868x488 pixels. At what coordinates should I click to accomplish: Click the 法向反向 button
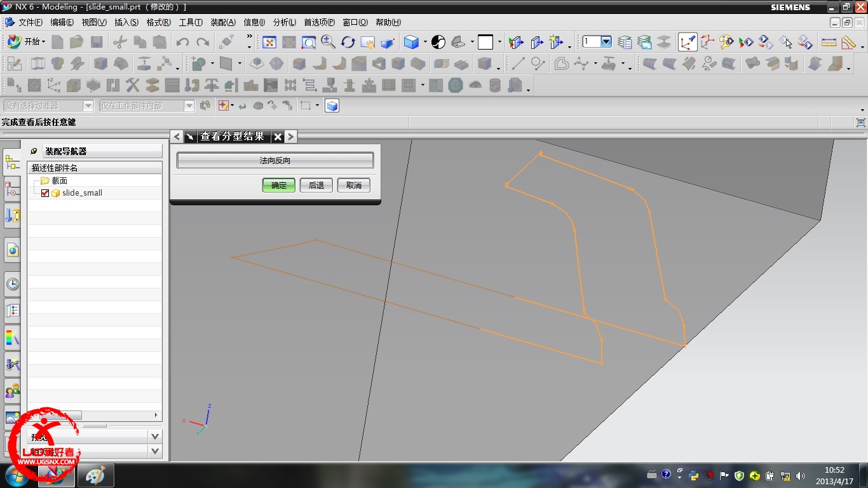(x=275, y=161)
